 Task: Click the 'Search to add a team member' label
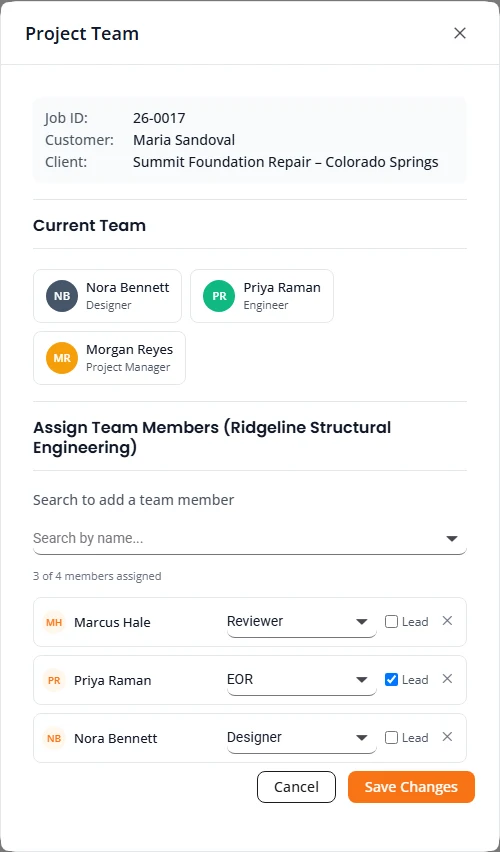tap(134, 500)
